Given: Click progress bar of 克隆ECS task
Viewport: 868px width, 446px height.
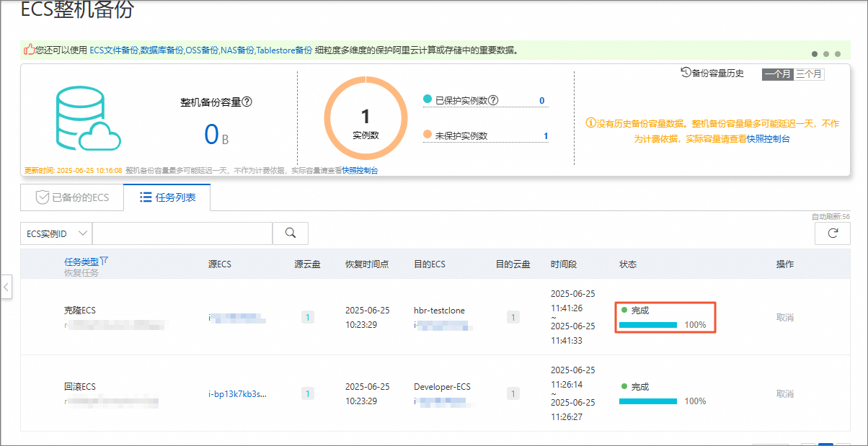Looking at the screenshot, I should [647, 325].
